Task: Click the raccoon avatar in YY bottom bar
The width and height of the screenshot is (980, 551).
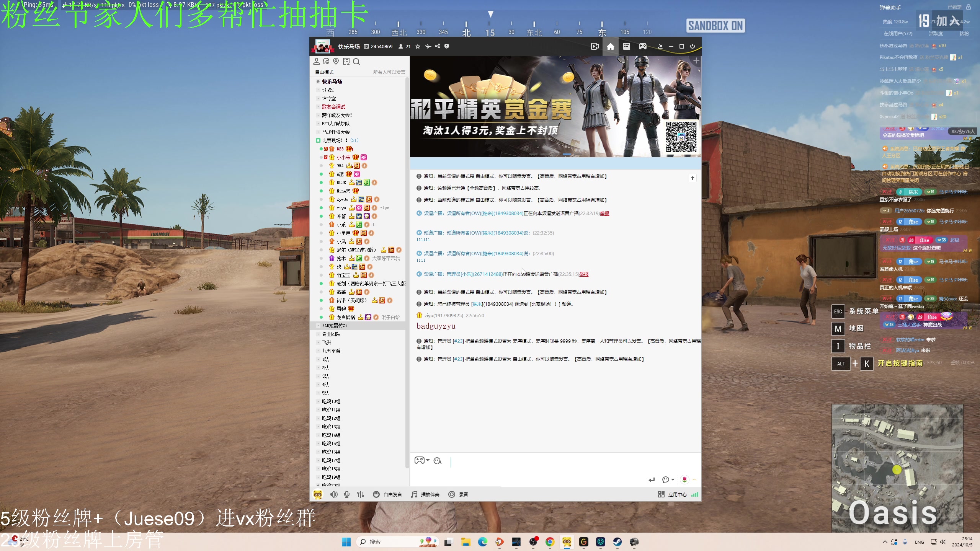Action: [317, 494]
